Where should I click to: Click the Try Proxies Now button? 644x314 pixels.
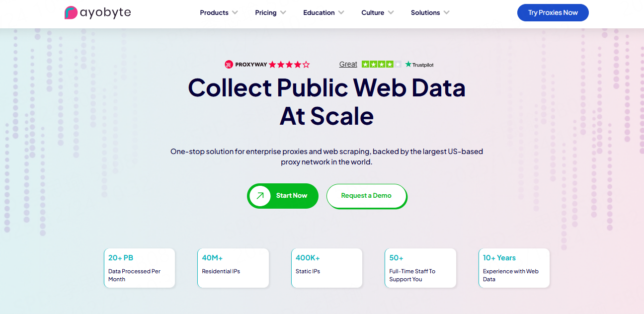(x=553, y=13)
